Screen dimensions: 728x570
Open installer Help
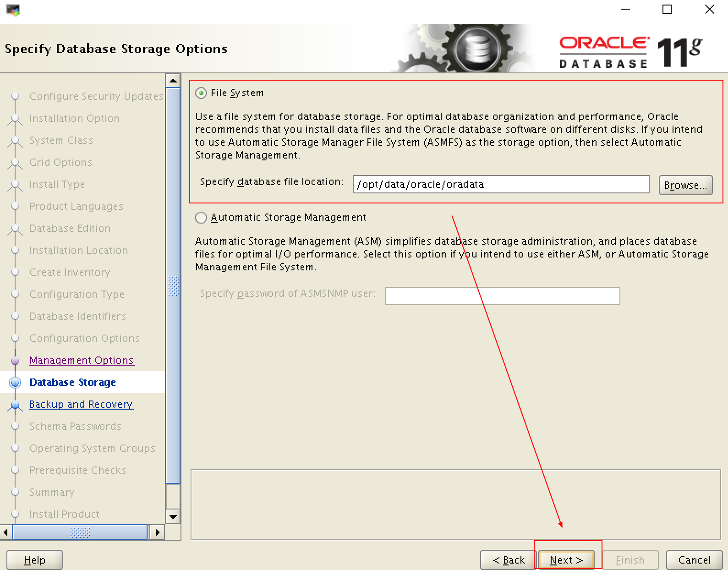point(34,559)
